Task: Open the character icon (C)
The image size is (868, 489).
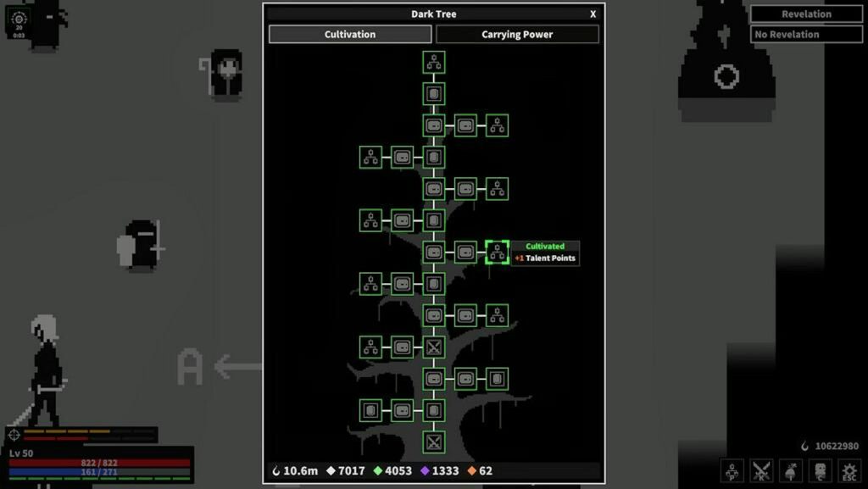Action: click(x=821, y=470)
